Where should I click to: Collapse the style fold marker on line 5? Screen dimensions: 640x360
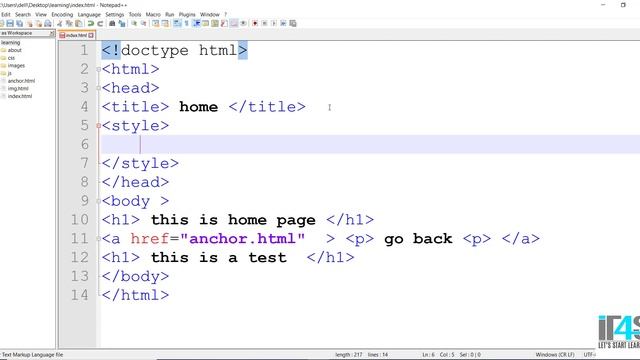tap(98, 126)
